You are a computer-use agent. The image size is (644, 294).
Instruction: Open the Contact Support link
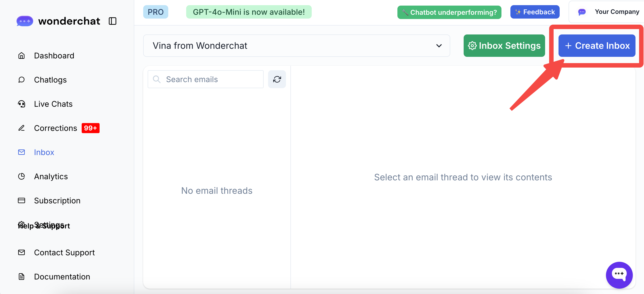click(64, 253)
